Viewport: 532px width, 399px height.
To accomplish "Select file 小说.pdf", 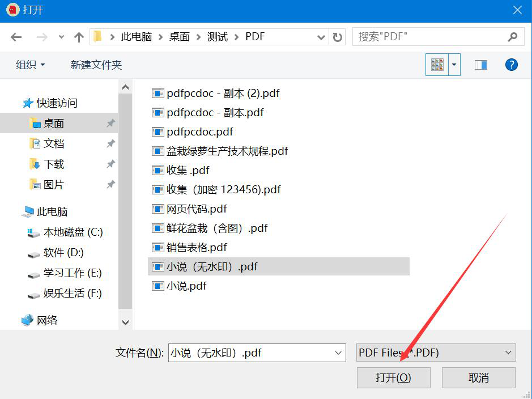I will (x=179, y=286).
